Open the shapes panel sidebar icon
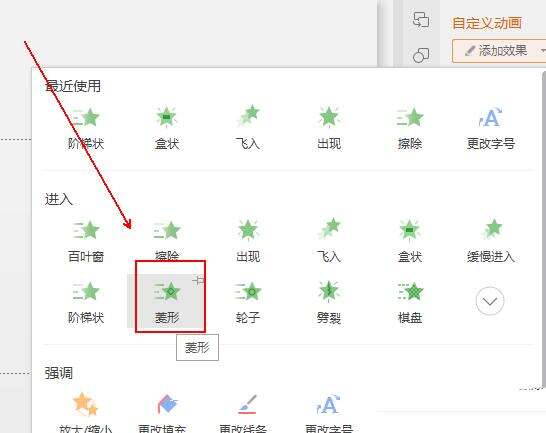This screenshot has width=546, height=433. [421, 55]
